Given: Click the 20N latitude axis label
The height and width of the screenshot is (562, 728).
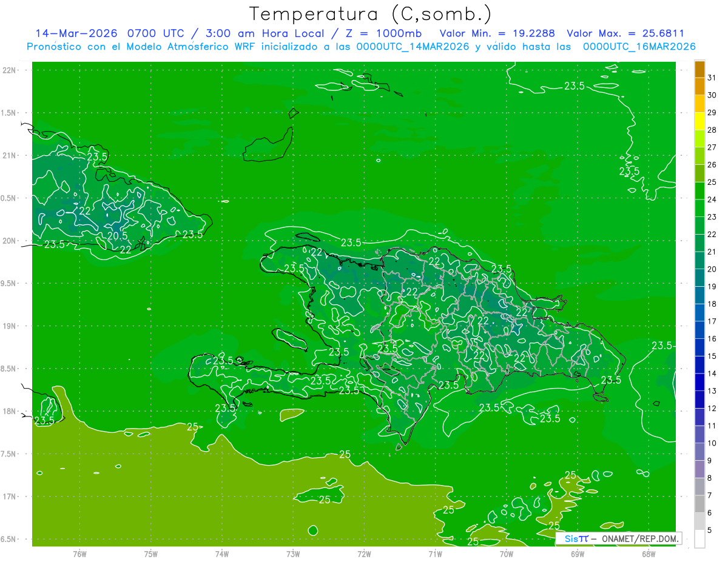Looking at the screenshot, I should tap(8, 241).
